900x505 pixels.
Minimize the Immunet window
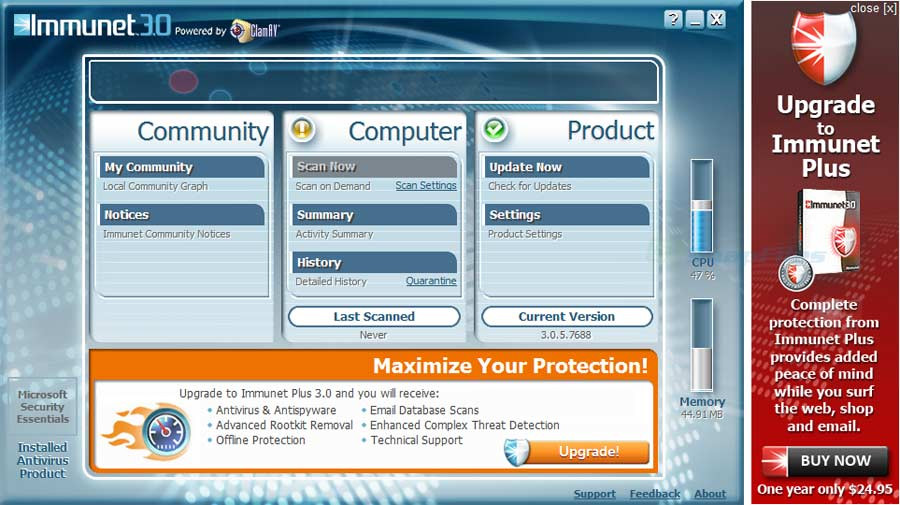pyautogui.click(x=695, y=20)
